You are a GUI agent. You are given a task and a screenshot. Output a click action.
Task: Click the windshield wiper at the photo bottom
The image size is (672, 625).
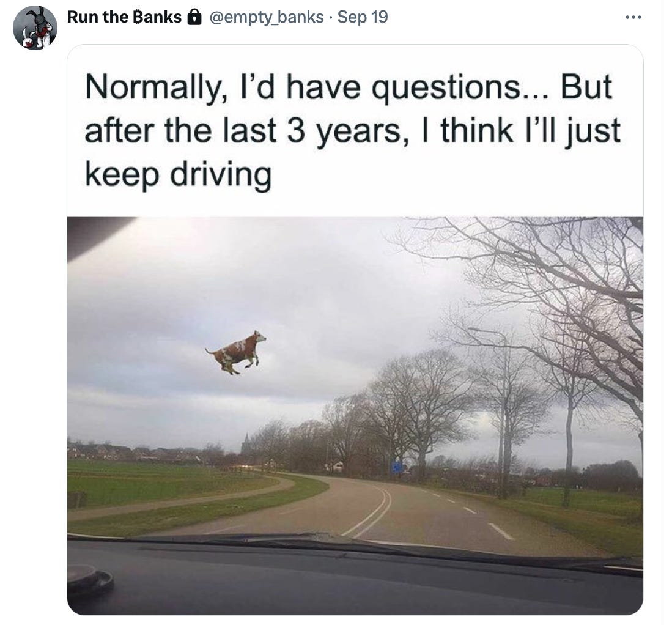[343, 544]
